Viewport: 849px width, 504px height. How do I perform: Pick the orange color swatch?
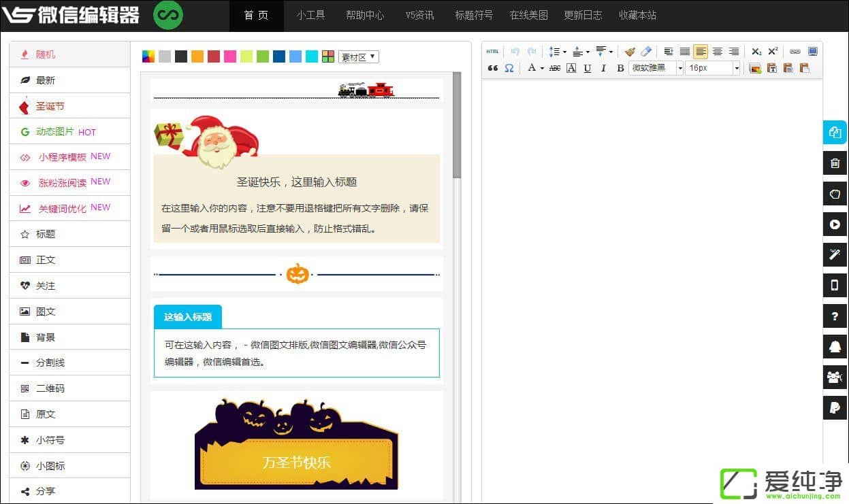point(197,57)
